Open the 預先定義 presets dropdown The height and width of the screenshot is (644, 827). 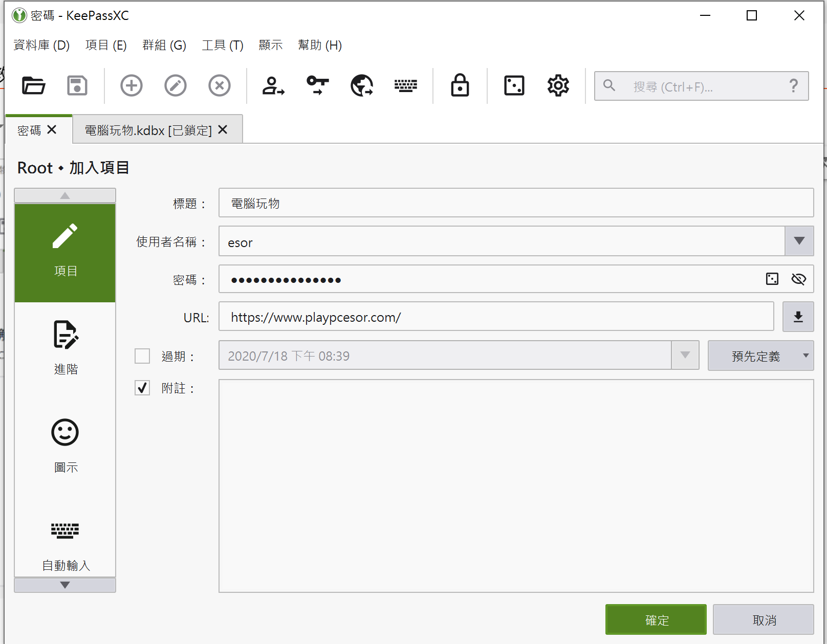pos(761,356)
